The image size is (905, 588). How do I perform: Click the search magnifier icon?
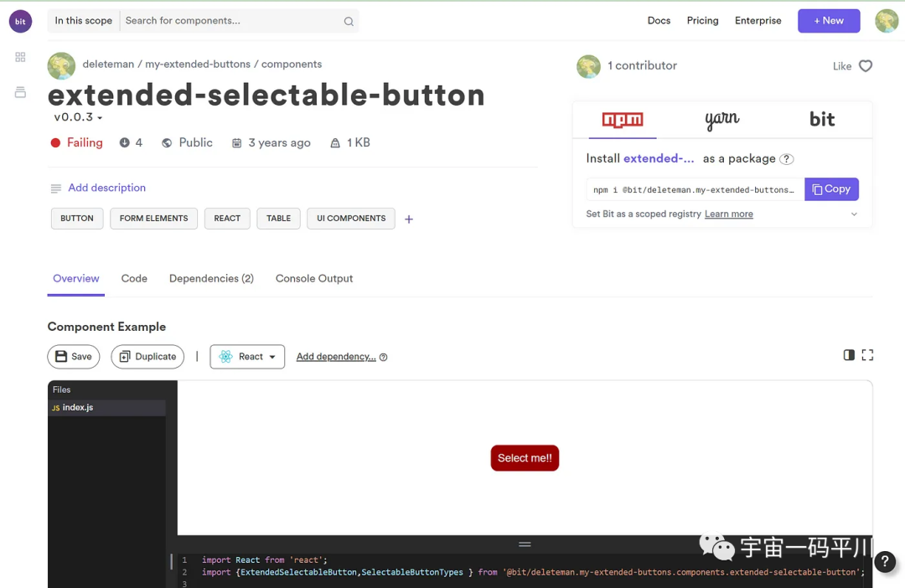click(x=349, y=22)
